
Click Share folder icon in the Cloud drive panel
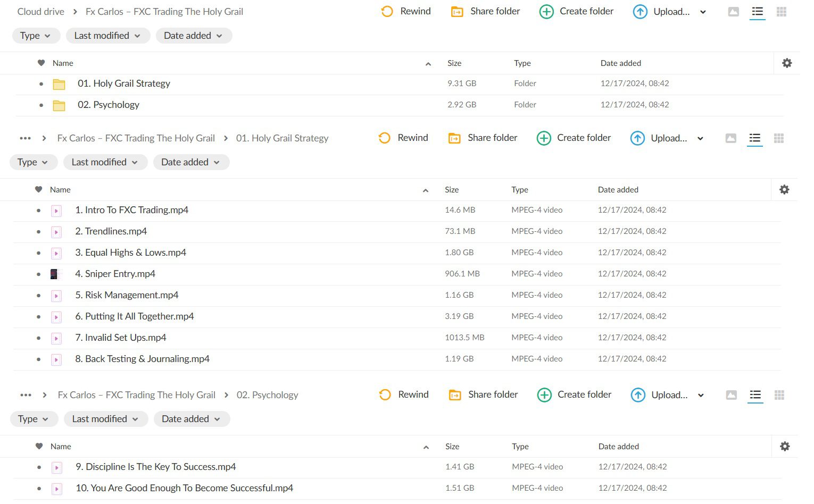tap(457, 12)
